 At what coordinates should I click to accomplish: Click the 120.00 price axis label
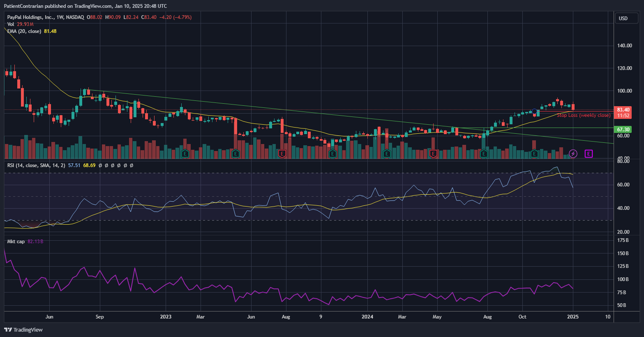coord(625,68)
